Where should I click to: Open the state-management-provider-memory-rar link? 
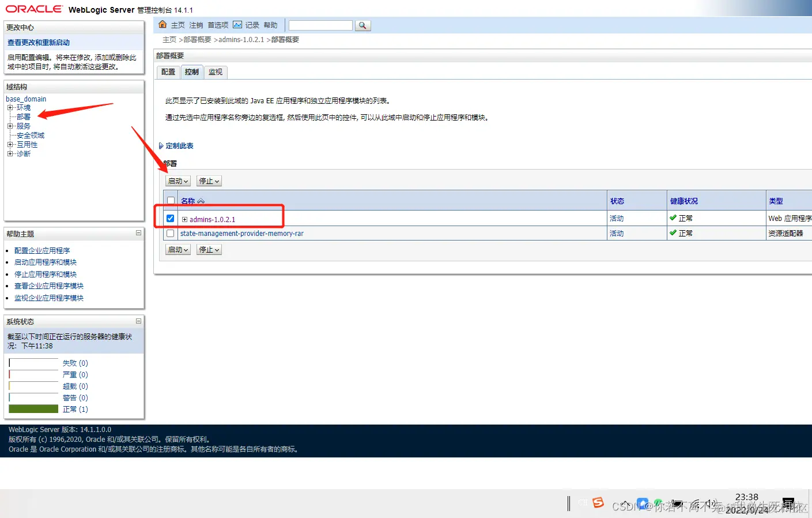click(242, 234)
